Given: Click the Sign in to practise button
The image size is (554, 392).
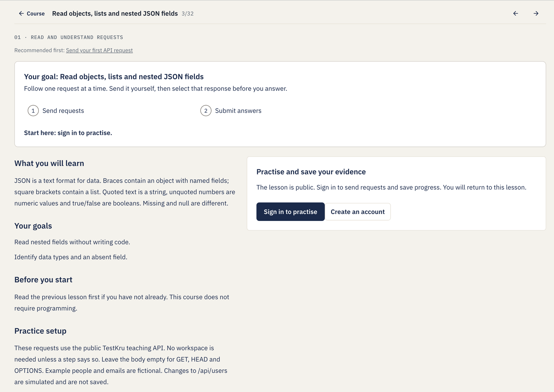Looking at the screenshot, I should pos(291,212).
